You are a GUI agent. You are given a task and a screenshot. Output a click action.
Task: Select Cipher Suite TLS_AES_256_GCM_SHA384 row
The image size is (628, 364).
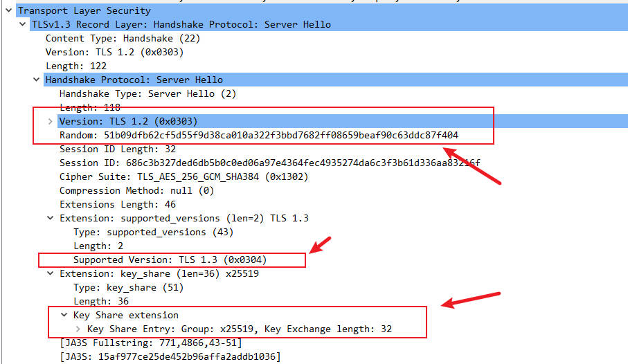coord(184,176)
